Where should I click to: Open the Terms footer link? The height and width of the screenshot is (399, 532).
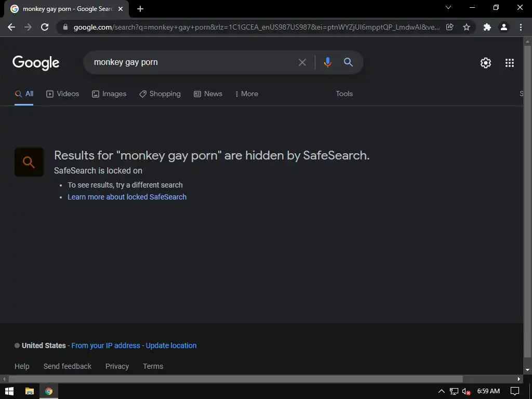point(153,366)
